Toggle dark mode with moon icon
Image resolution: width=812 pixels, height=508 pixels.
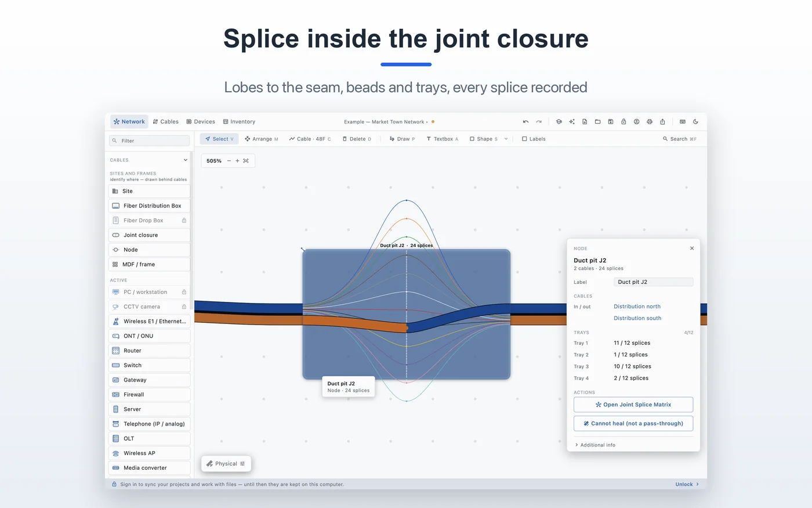point(695,122)
